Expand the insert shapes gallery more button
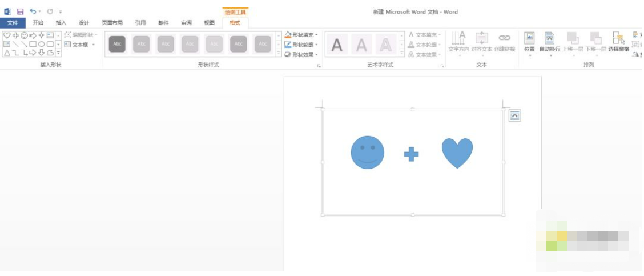Viewport: 644px width, 276px height. 58,53
